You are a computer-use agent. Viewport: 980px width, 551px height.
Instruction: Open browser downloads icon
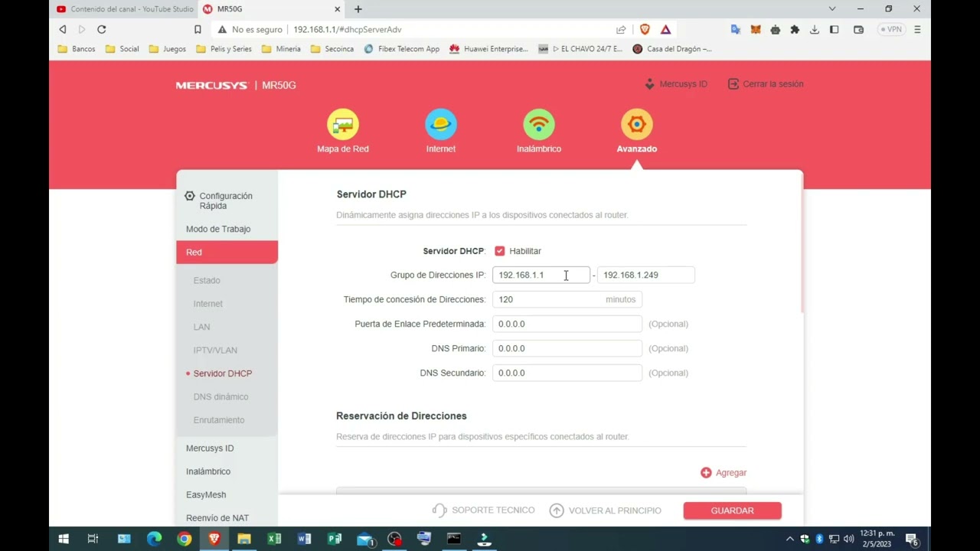pyautogui.click(x=815, y=29)
